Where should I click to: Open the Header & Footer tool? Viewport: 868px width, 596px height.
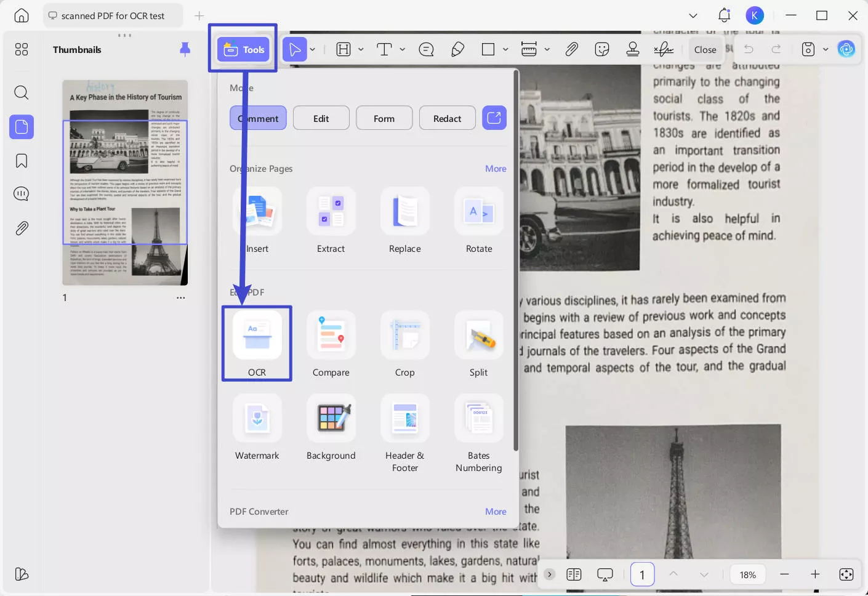[x=405, y=433]
